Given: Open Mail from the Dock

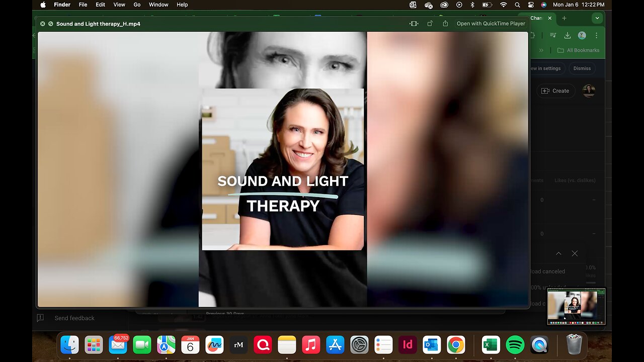Looking at the screenshot, I should pos(118,345).
